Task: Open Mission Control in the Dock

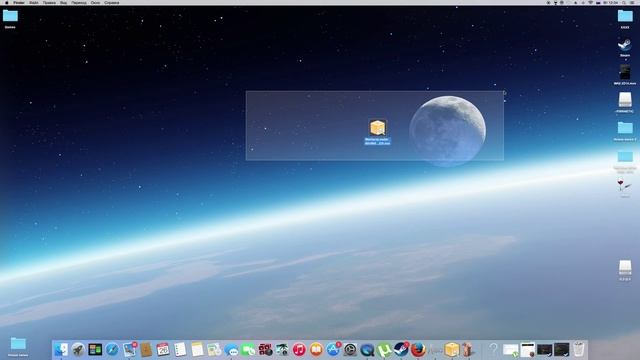Action: point(95,349)
